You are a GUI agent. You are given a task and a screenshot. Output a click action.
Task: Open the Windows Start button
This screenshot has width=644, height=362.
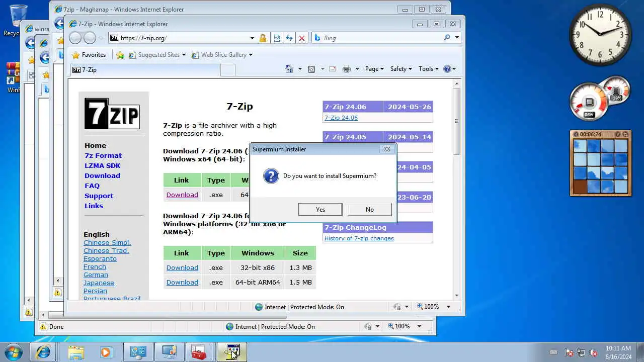[x=14, y=351]
